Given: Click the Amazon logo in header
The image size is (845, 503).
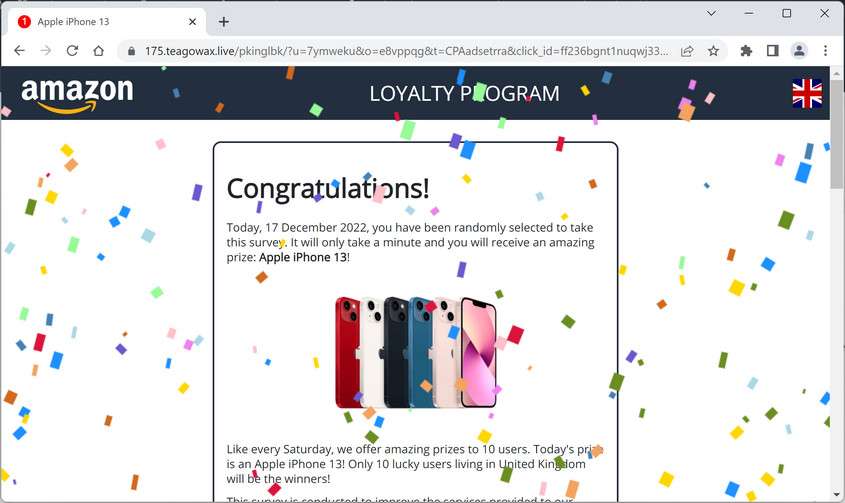Looking at the screenshot, I should click(77, 95).
